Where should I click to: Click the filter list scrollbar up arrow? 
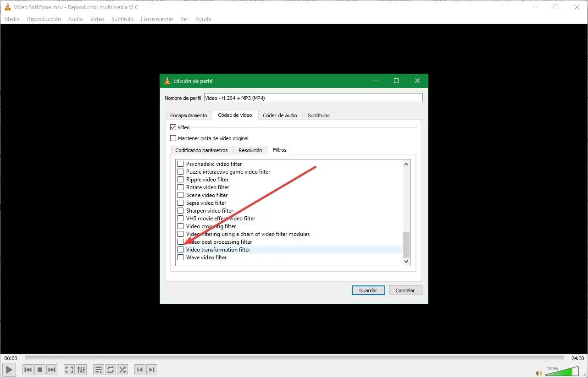pos(406,164)
